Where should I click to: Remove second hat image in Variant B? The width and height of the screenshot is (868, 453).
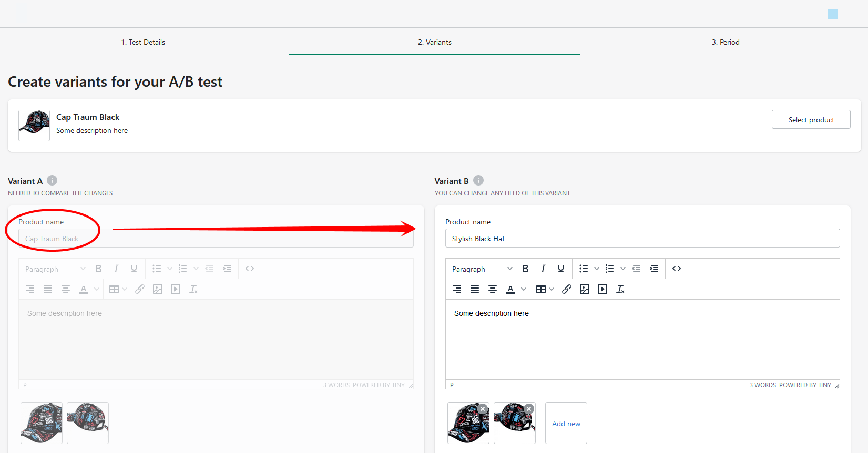click(x=529, y=409)
